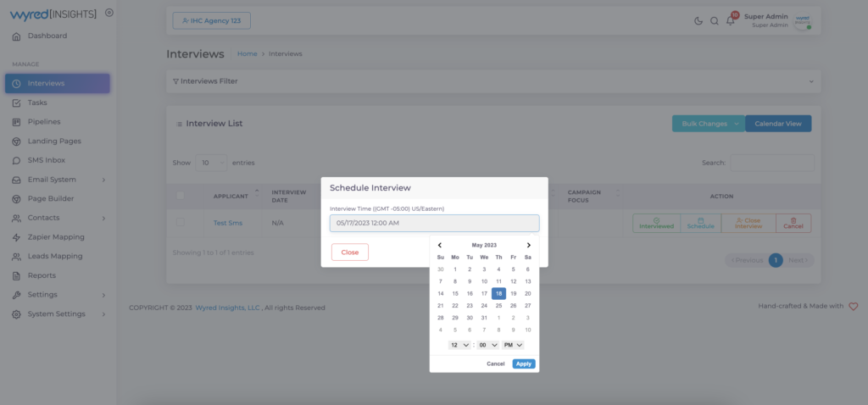Click the sidebar collapse circle icon
The image size is (868, 405).
click(109, 13)
